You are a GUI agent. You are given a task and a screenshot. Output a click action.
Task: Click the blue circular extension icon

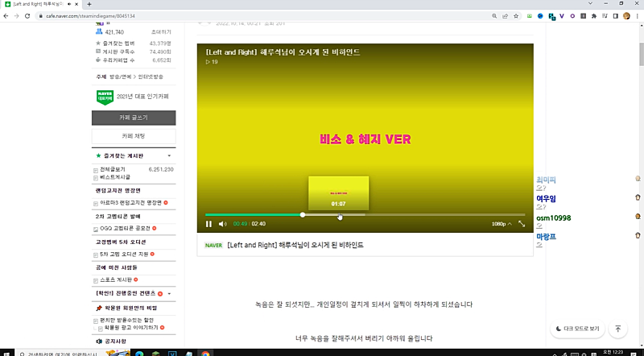tap(540, 16)
